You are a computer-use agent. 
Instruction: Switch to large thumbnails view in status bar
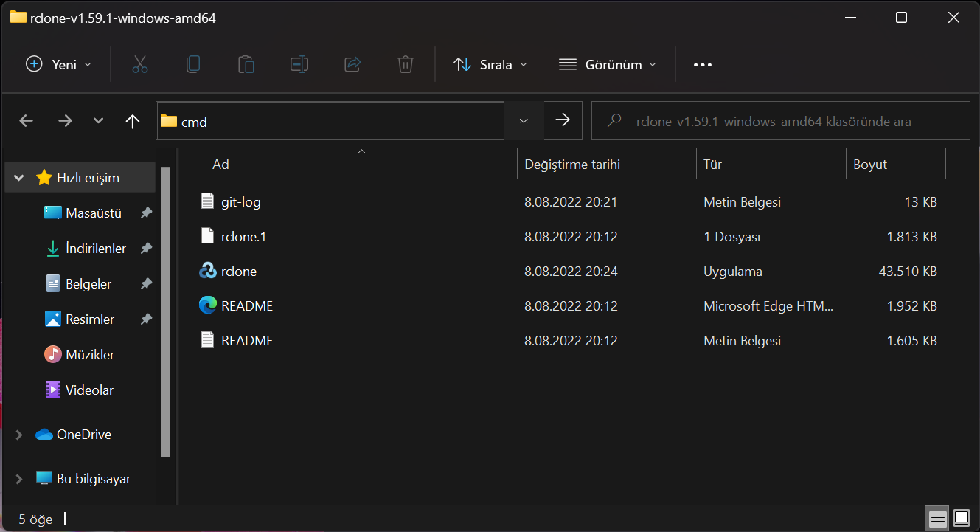tap(962, 519)
